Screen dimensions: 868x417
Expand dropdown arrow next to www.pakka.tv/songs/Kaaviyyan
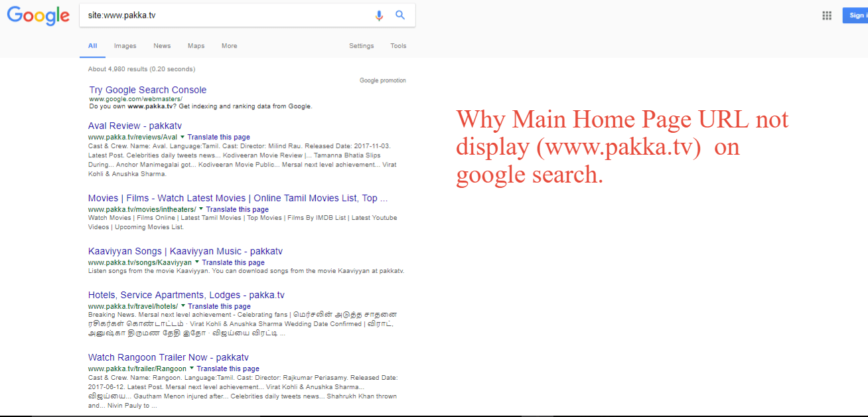197,262
